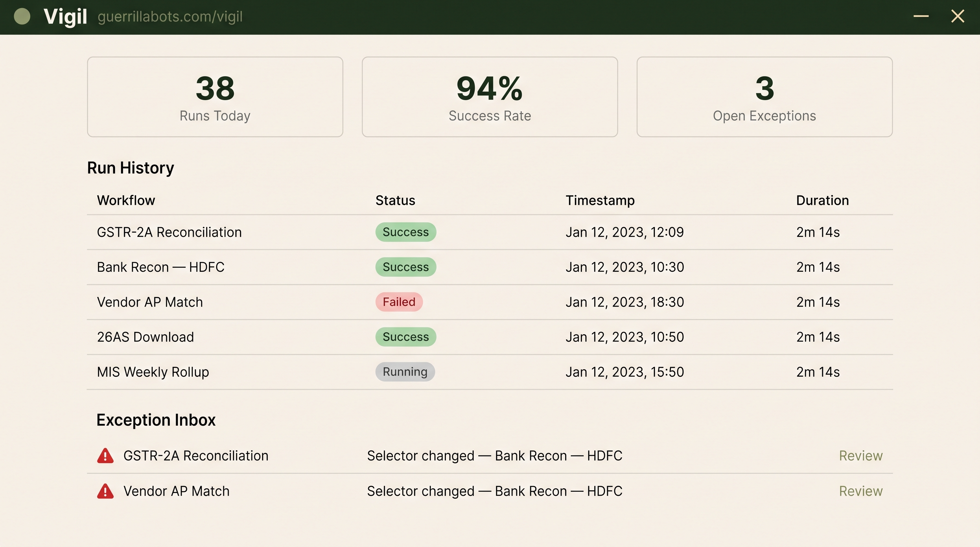Click the Success badge on GSTR-2A Reconciliation
Viewport: 980px width, 547px height.
406,232
